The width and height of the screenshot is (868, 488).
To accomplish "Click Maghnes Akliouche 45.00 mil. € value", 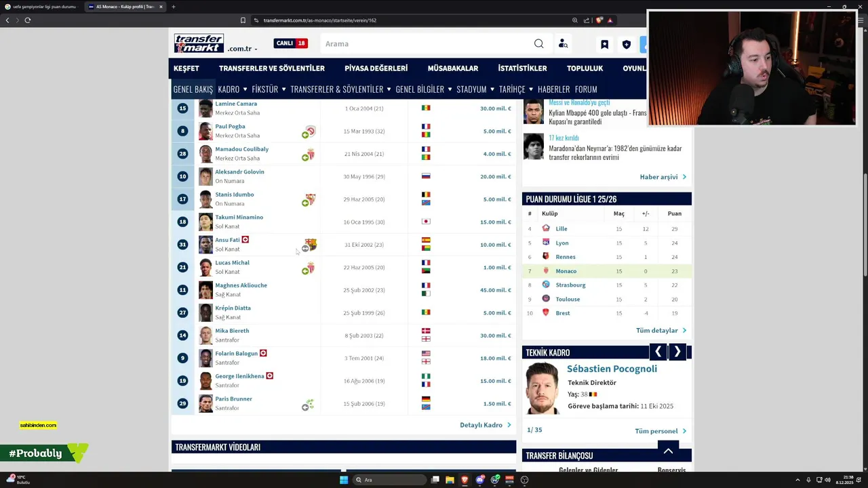I will (496, 290).
